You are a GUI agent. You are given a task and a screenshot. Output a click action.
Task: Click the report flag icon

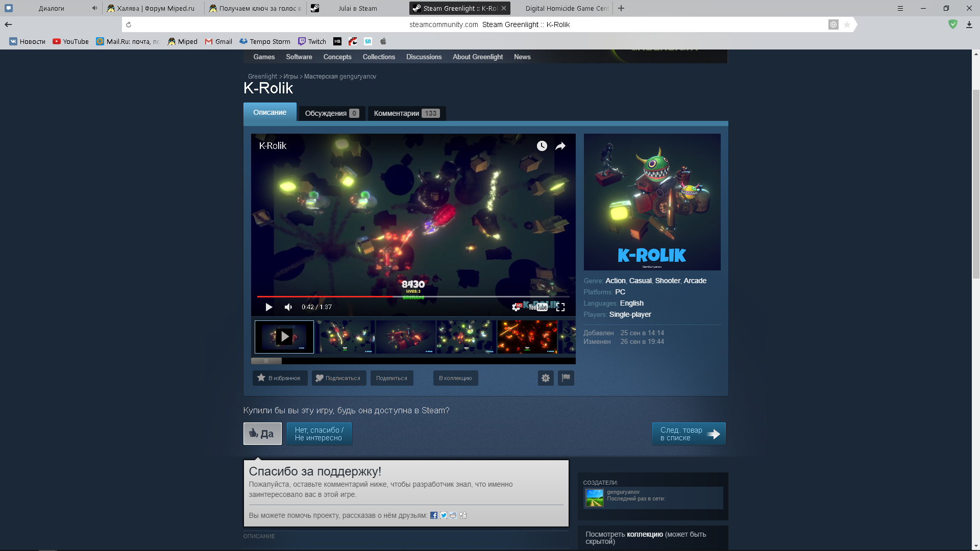click(x=566, y=378)
